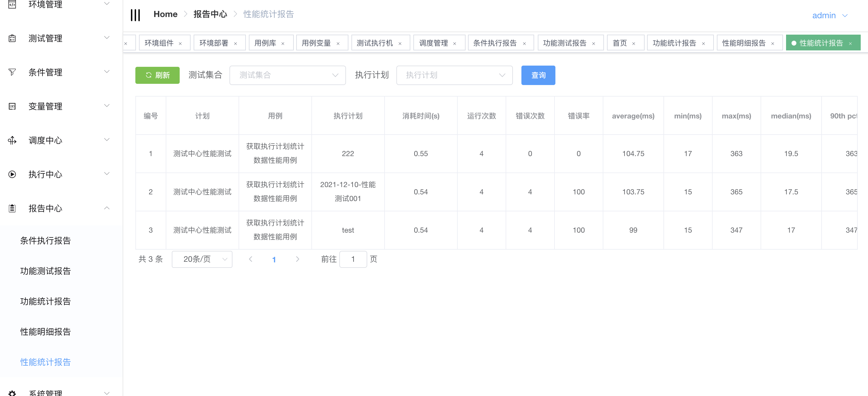The width and height of the screenshot is (868, 396).
Task: Click the green 刷新 button
Action: coord(157,75)
